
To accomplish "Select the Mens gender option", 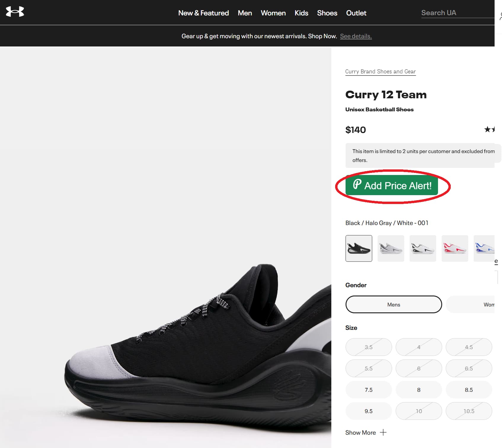I will [x=394, y=304].
